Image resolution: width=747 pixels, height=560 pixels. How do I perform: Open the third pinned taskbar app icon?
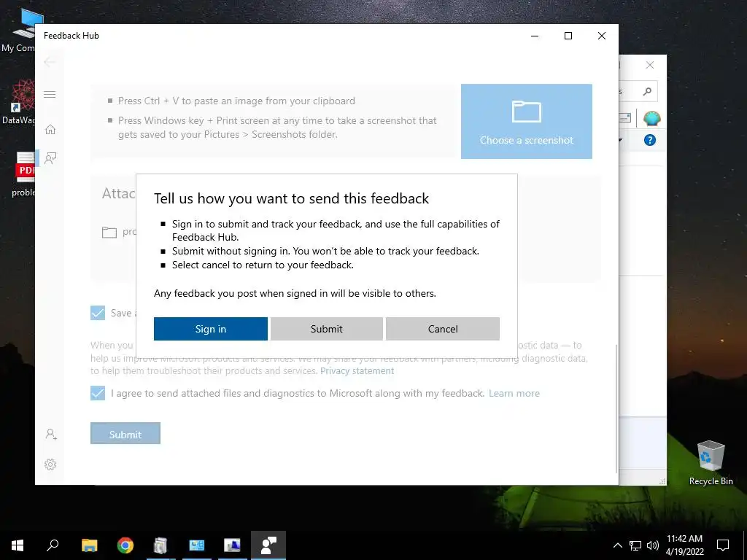(161, 545)
